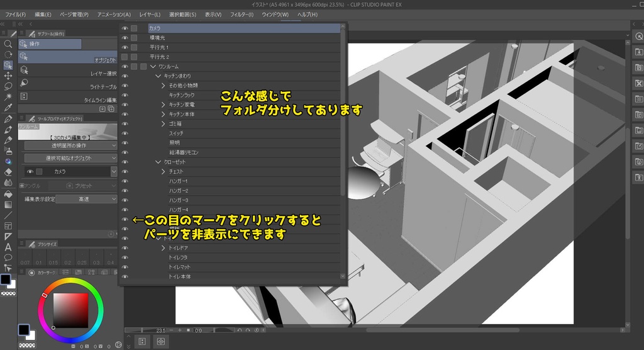Click the 操作 sub tool group tab

click(50, 44)
